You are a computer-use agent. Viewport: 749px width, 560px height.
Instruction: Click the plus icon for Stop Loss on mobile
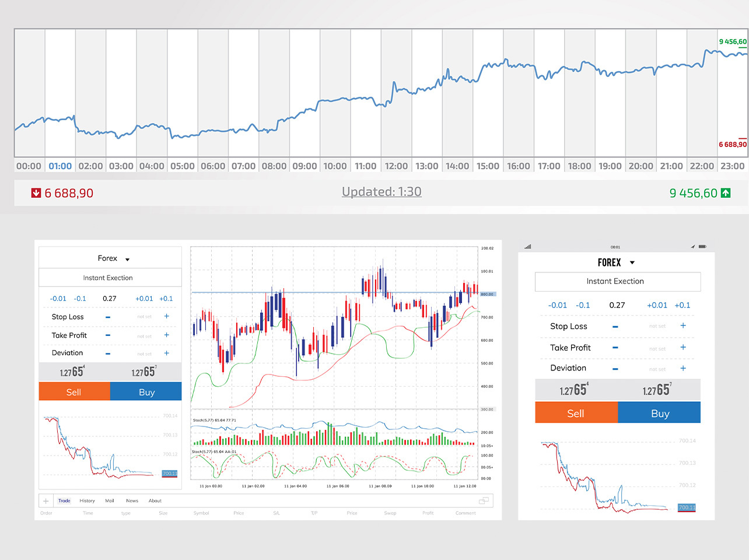(x=683, y=325)
